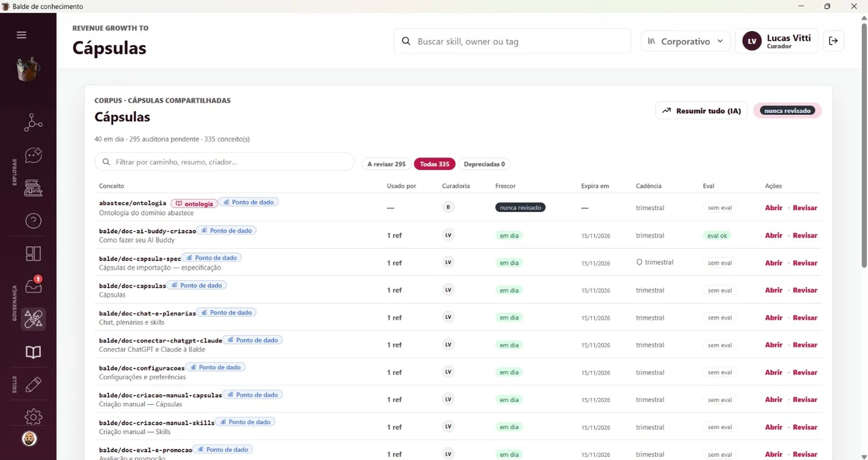Open the Corporativo dropdown

pos(685,41)
